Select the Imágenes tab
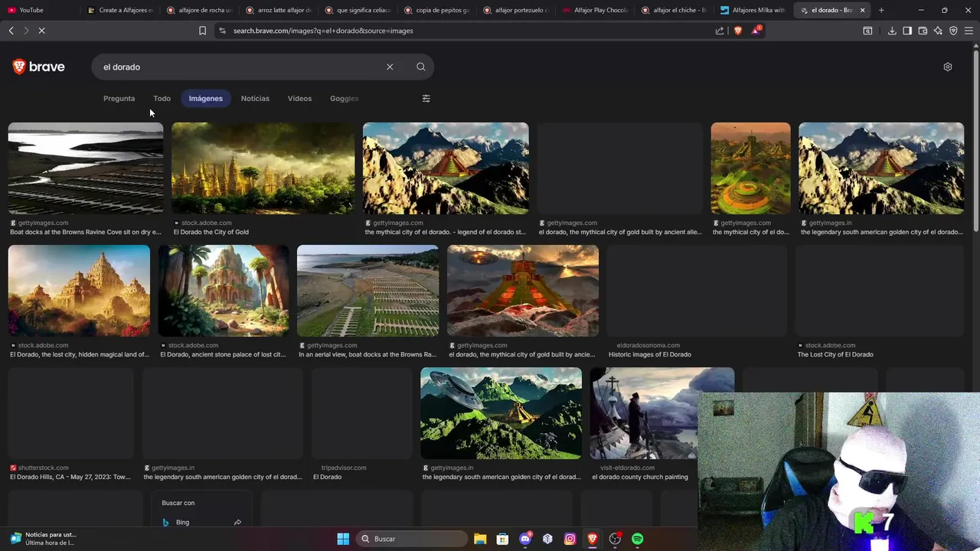This screenshot has height=551, width=980. [x=206, y=98]
